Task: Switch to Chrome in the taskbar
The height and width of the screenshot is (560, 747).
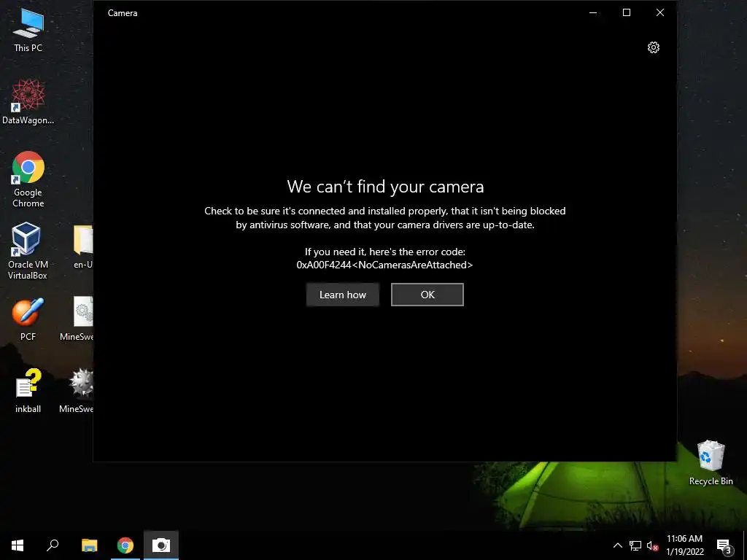Action: coord(125,545)
